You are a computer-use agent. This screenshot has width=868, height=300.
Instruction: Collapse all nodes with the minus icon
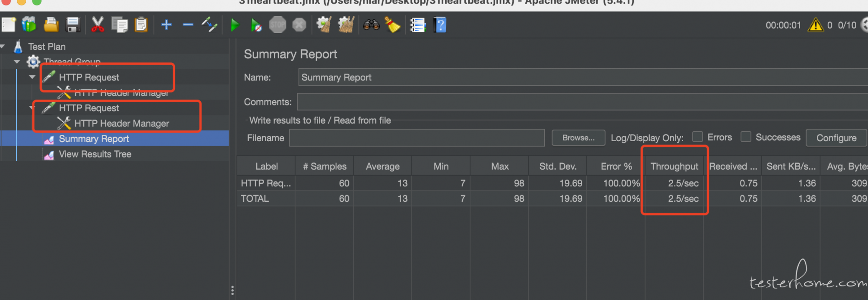tap(188, 25)
